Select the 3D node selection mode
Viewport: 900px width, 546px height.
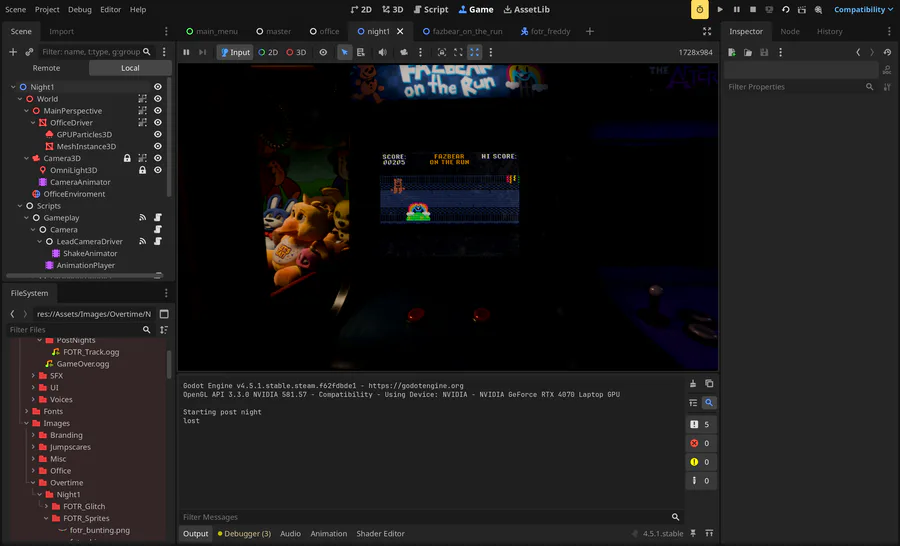296,52
